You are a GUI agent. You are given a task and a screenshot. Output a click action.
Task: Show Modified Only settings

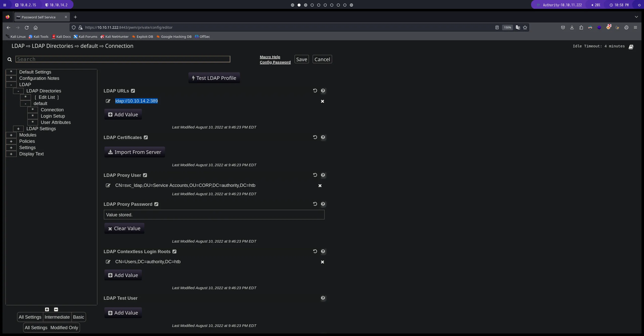(64, 328)
